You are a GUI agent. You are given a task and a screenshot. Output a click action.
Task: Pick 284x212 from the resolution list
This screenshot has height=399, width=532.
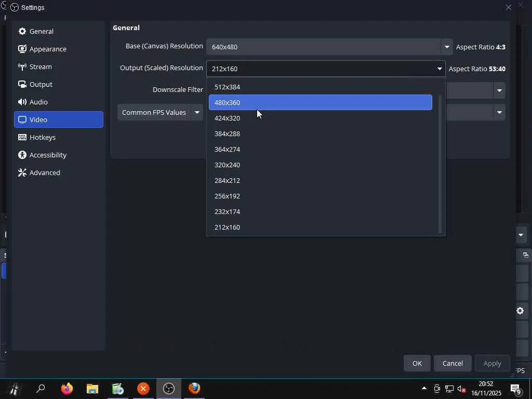(320, 180)
